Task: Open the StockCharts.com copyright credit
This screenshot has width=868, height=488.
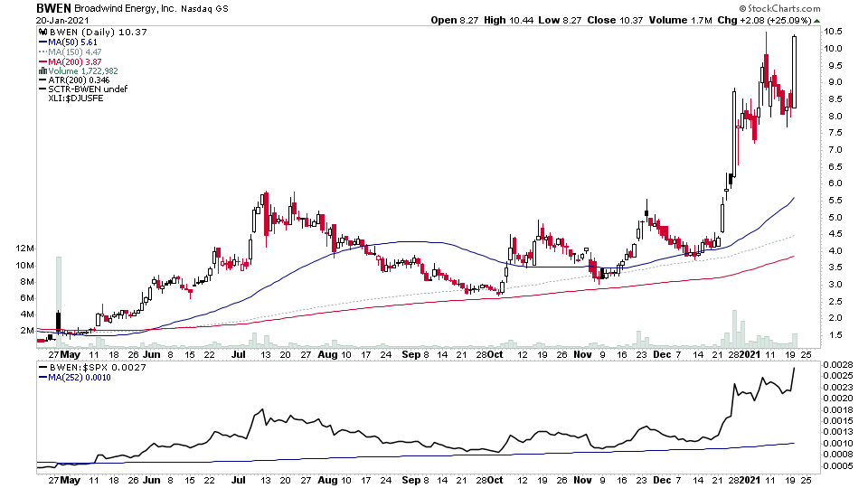Action: pyautogui.click(x=779, y=8)
